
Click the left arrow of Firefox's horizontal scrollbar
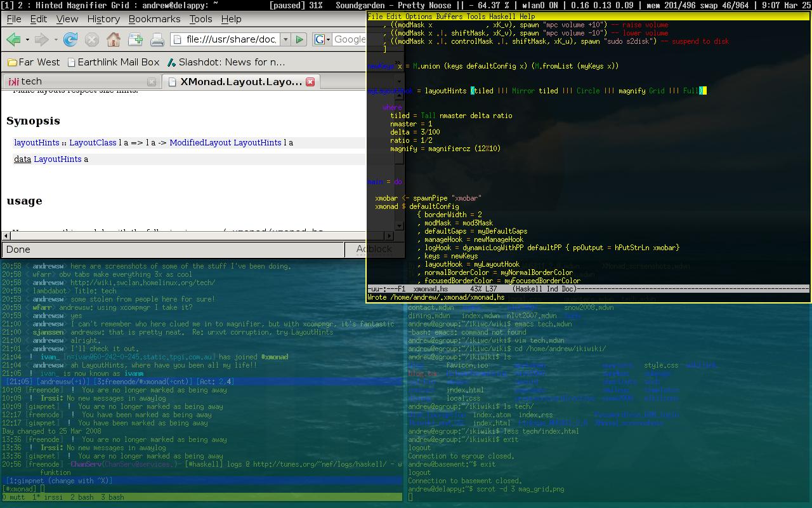6,236
